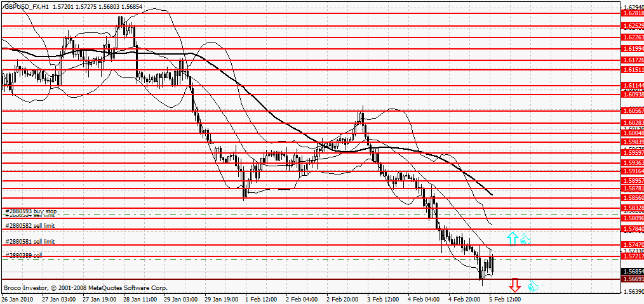
Task: Click the 1.60283 price level label
Action: click(x=633, y=123)
